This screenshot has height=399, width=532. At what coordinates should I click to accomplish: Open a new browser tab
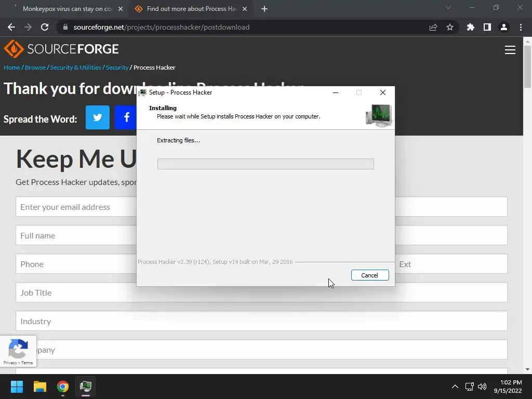coord(264,9)
